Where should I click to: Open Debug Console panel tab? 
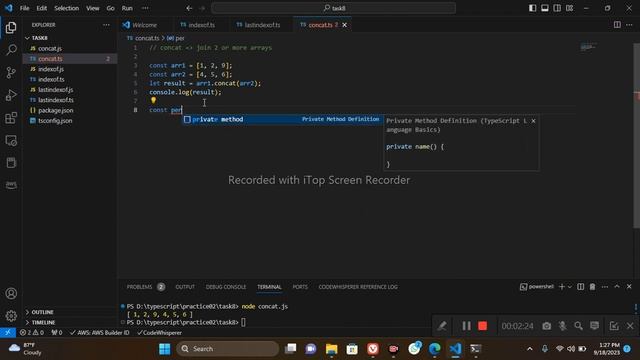tap(226, 287)
